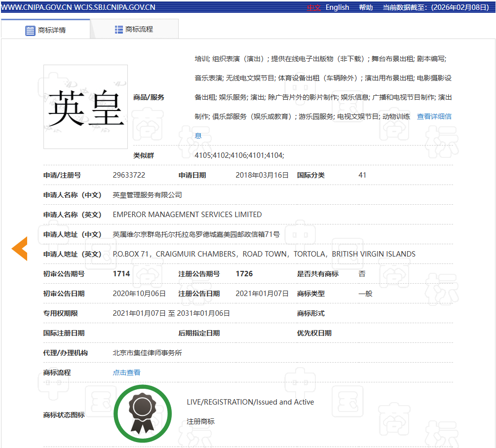The width and height of the screenshot is (496, 448).
Task: Click the orange left arrow icon
Action: 20,248
